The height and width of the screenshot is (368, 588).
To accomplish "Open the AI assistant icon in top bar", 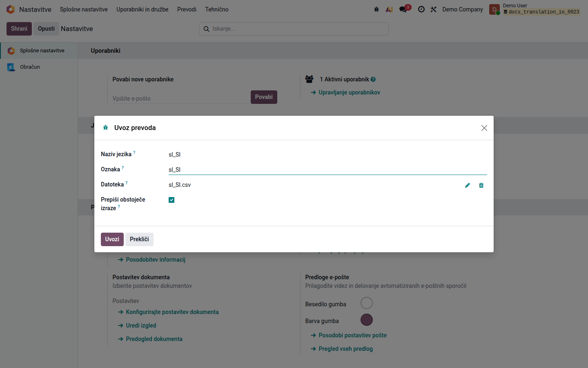I will (389, 9).
